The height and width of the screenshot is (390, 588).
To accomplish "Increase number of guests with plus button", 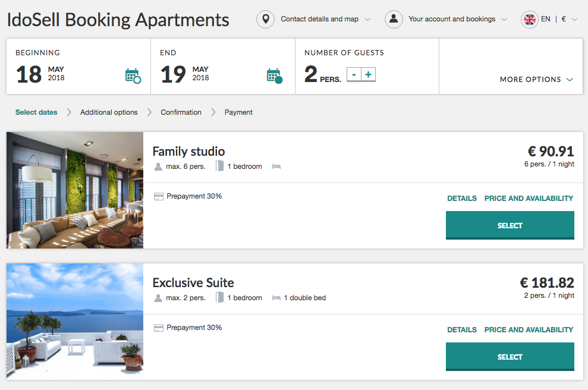I will [x=369, y=74].
